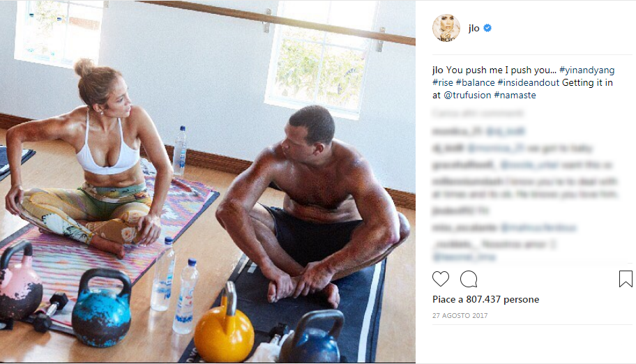Screen dimensions: 636x364
Task: Open the #yinandyang hashtag
Action: pyautogui.click(x=587, y=70)
